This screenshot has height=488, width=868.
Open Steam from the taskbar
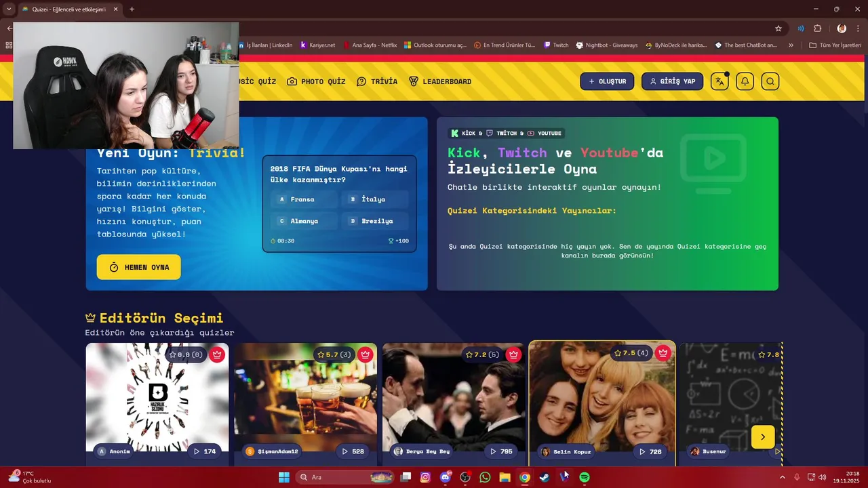point(545,477)
